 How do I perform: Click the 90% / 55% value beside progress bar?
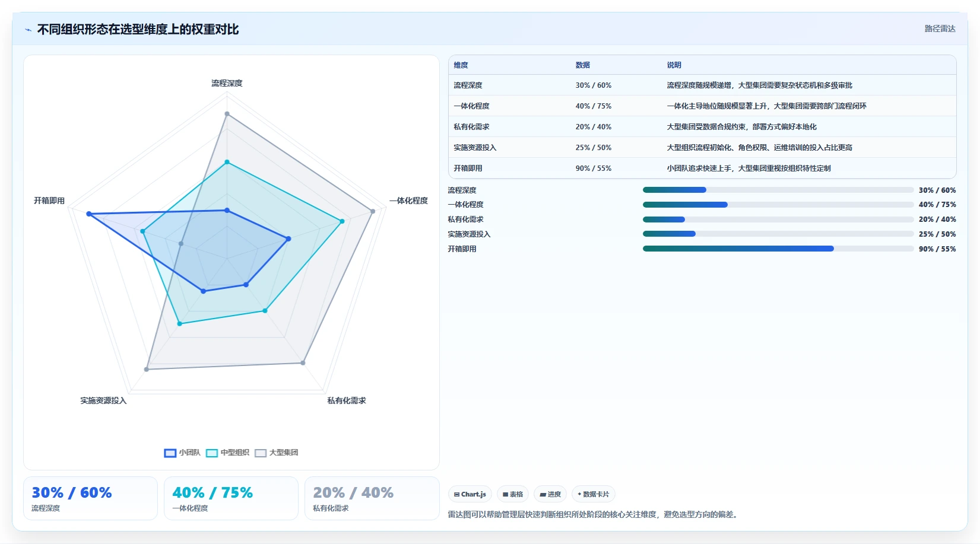937,249
